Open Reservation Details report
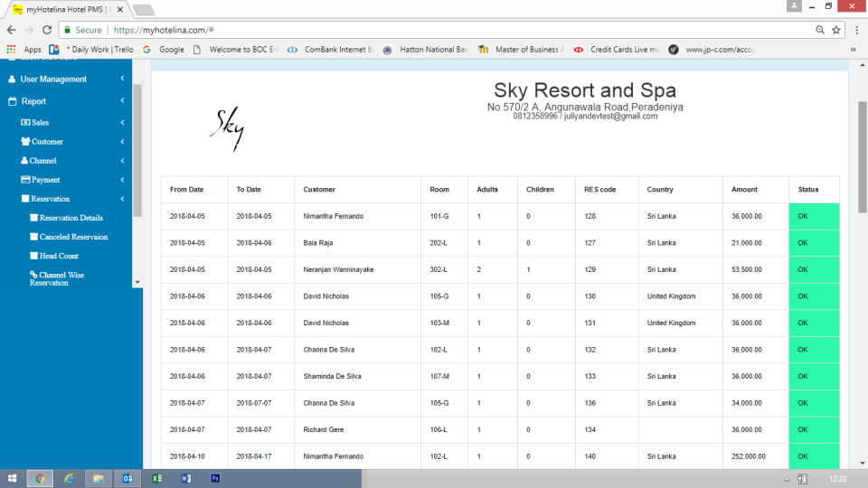868x488 pixels. tap(71, 218)
